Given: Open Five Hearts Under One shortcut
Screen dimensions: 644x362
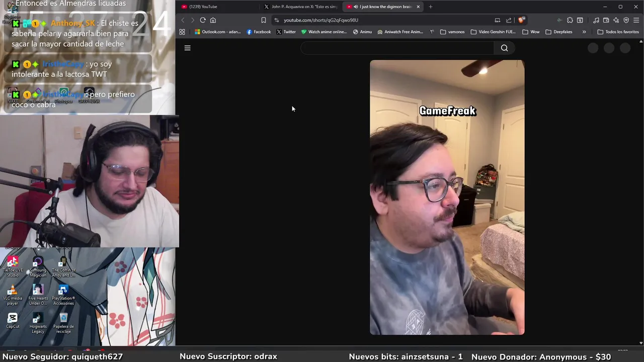Looking at the screenshot, I should (x=38, y=295).
